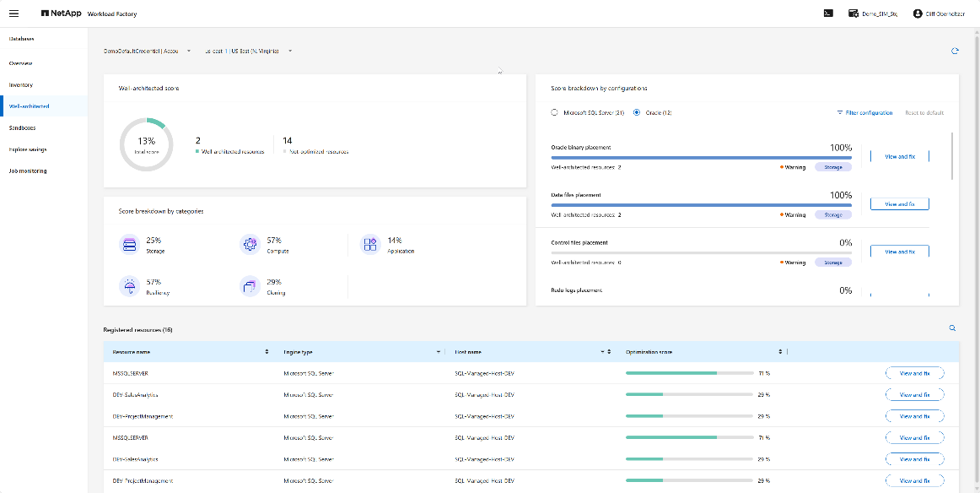The image size is (980, 493).
Task: Open the Filter configuration link
Action: [864, 112]
